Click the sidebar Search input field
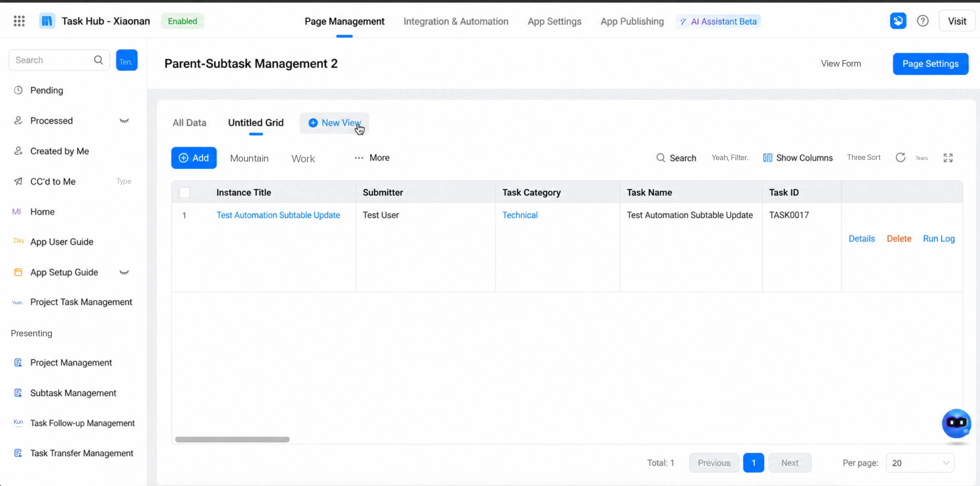 pos(53,60)
